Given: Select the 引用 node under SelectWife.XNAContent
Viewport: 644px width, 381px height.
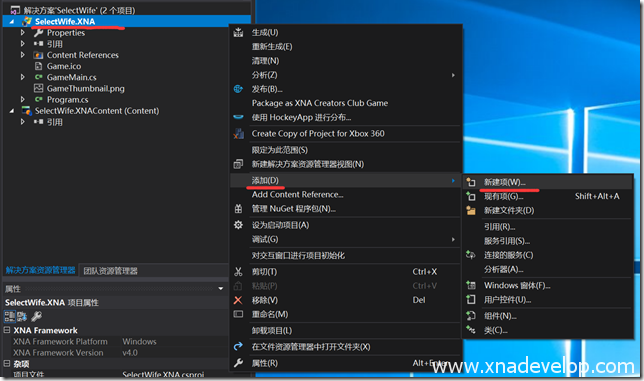Looking at the screenshot, I should coord(55,122).
